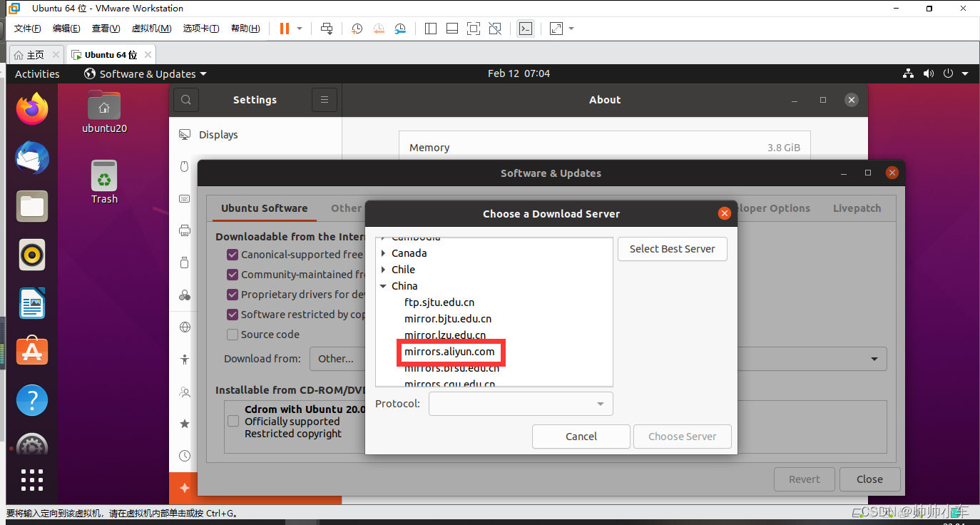Select mirrors.aliyun.com server
The height and width of the screenshot is (525, 980).
pos(449,352)
